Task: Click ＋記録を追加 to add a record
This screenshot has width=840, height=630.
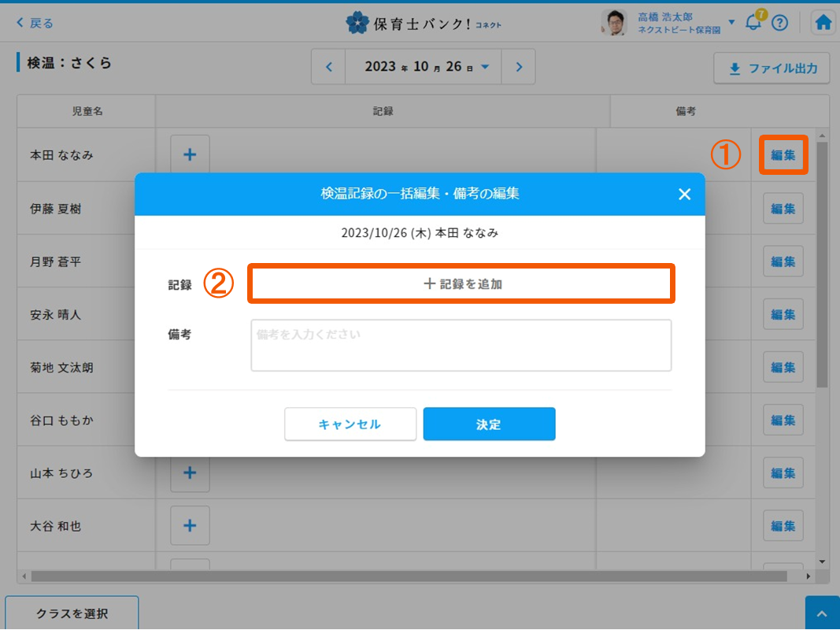Action: (462, 283)
